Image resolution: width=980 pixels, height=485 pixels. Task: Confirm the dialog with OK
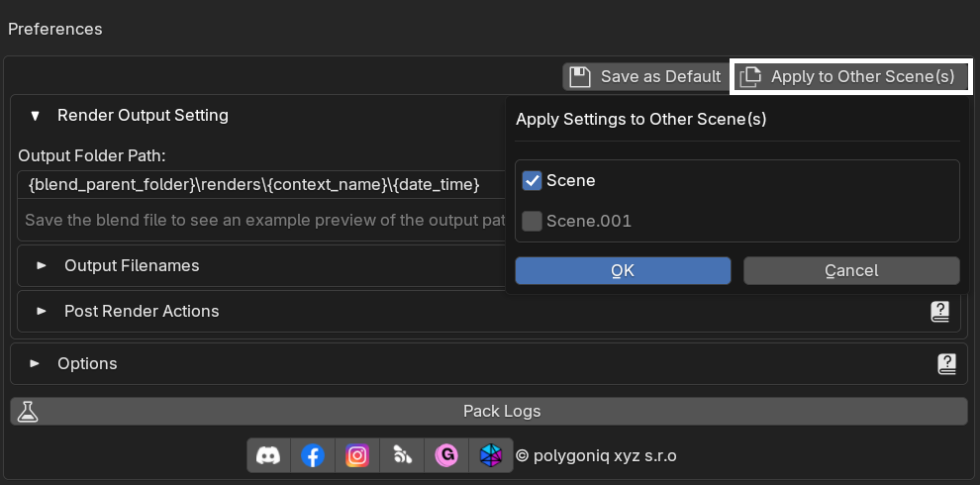(623, 270)
